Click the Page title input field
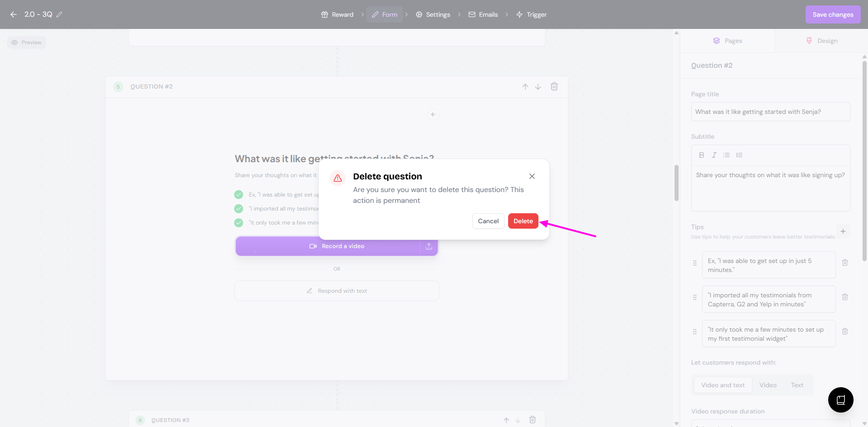This screenshot has width=868, height=427. tap(770, 112)
